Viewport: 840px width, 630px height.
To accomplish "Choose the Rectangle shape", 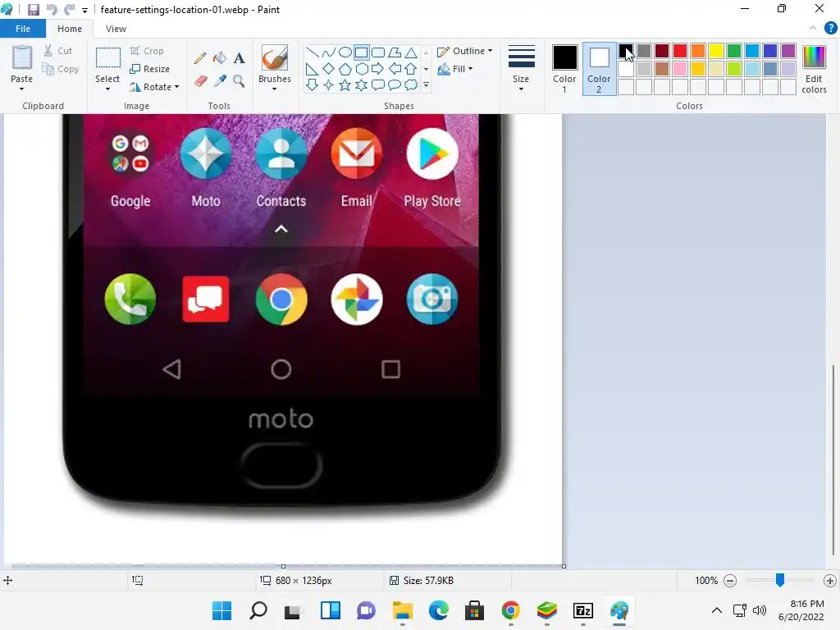I will point(362,52).
